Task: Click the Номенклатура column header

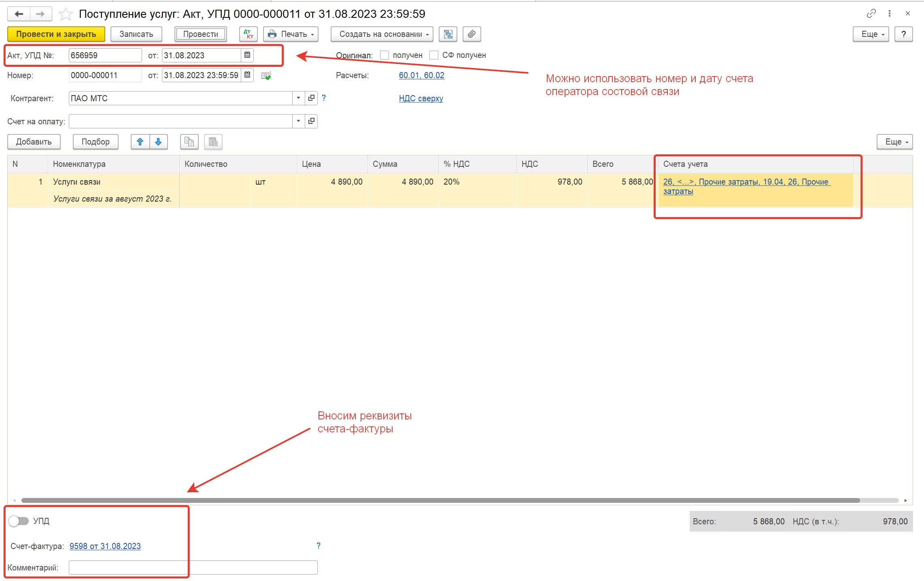Action: (x=114, y=164)
